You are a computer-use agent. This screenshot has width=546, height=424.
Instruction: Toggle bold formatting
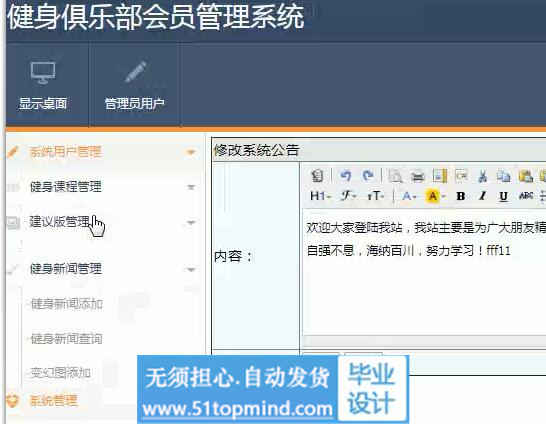(x=461, y=196)
